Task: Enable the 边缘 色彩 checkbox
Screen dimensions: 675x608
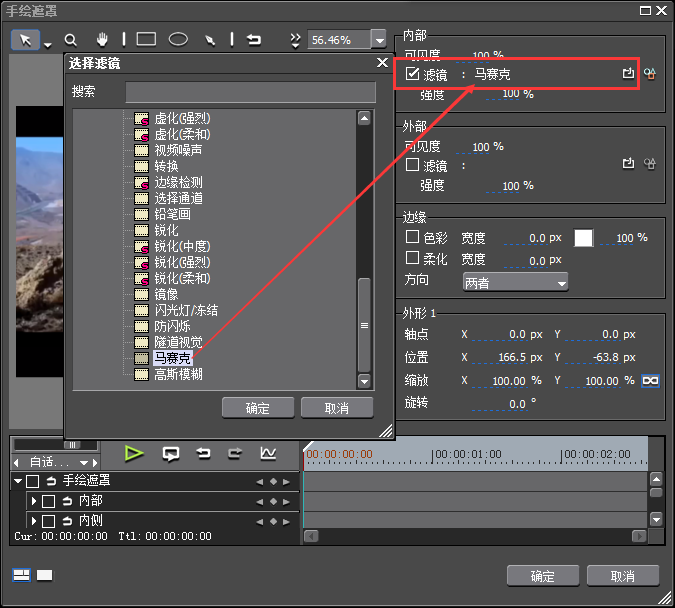Action: pos(412,236)
